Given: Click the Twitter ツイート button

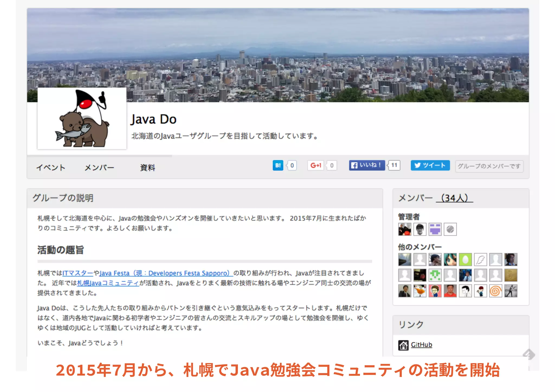Looking at the screenshot, I should (430, 165).
